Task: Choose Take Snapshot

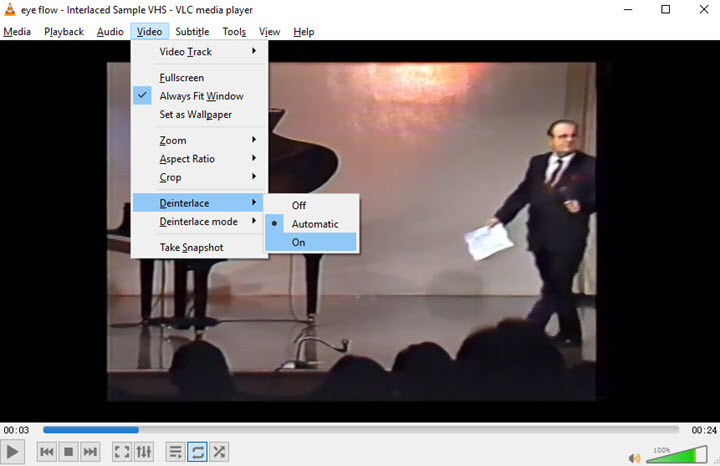Action: [199, 247]
